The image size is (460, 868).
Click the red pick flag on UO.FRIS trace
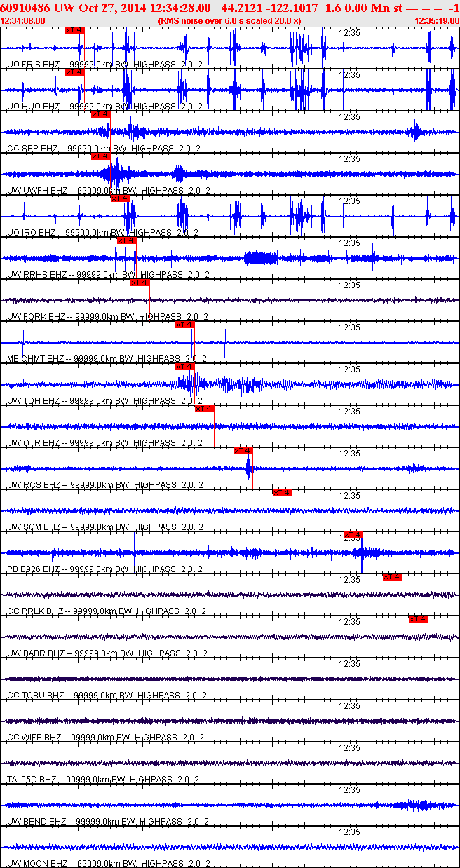tap(74, 31)
